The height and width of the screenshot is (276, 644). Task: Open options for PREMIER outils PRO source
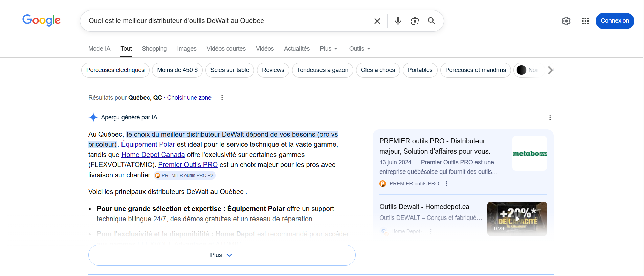[x=446, y=184]
